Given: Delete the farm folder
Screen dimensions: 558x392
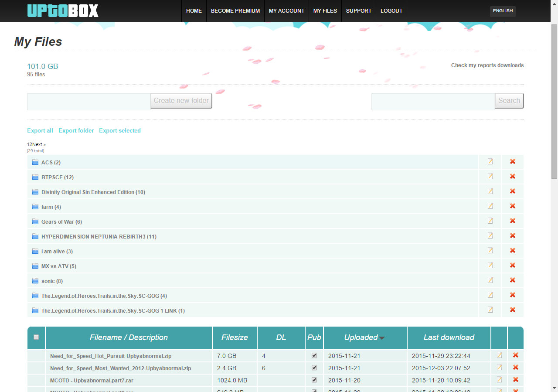Looking at the screenshot, I should (x=513, y=206).
